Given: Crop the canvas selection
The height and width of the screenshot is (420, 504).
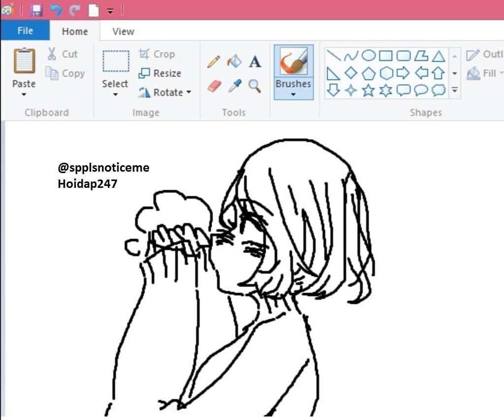Looking at the screenshot, I should click(162, 54).
